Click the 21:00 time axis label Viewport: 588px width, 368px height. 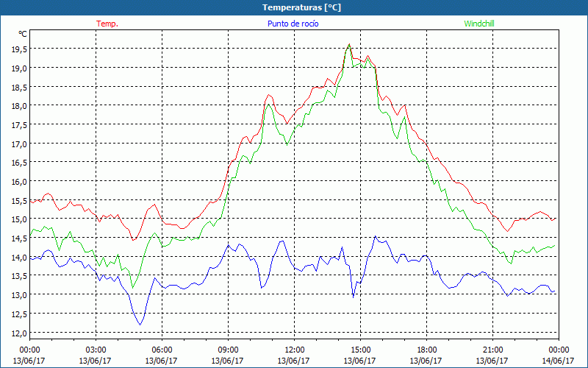pos(492,350)
